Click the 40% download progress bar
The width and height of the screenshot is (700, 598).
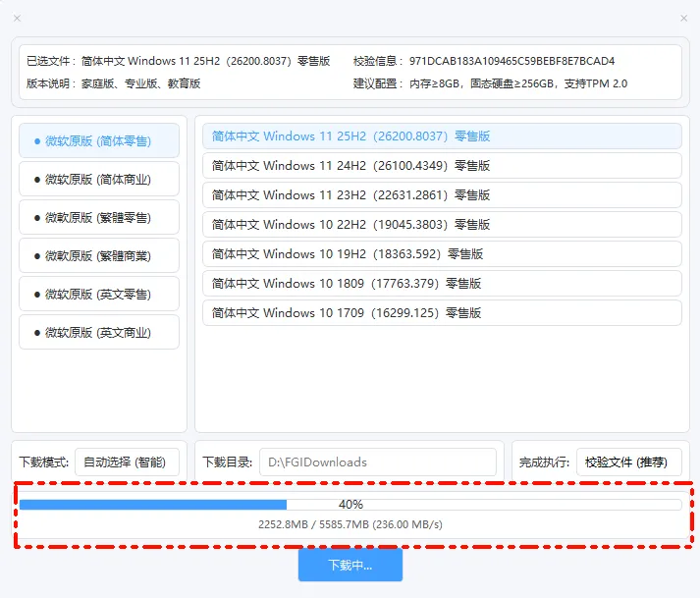tap(350, 505)
